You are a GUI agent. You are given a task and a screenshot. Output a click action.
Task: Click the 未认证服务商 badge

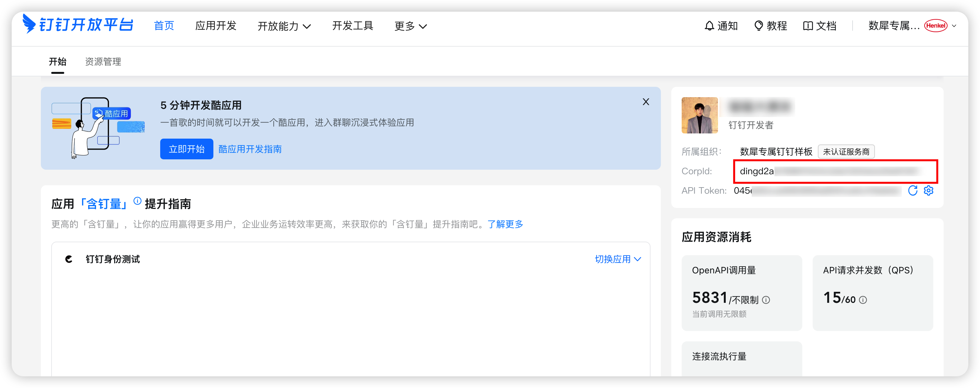[x=846, y=152]
